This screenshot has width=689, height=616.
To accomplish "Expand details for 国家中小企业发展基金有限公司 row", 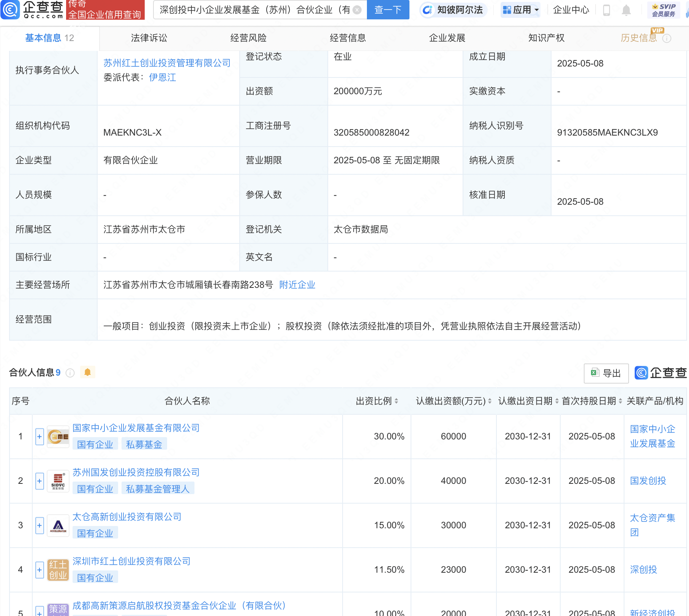I will pyautogui.click(x=39, y=436).
